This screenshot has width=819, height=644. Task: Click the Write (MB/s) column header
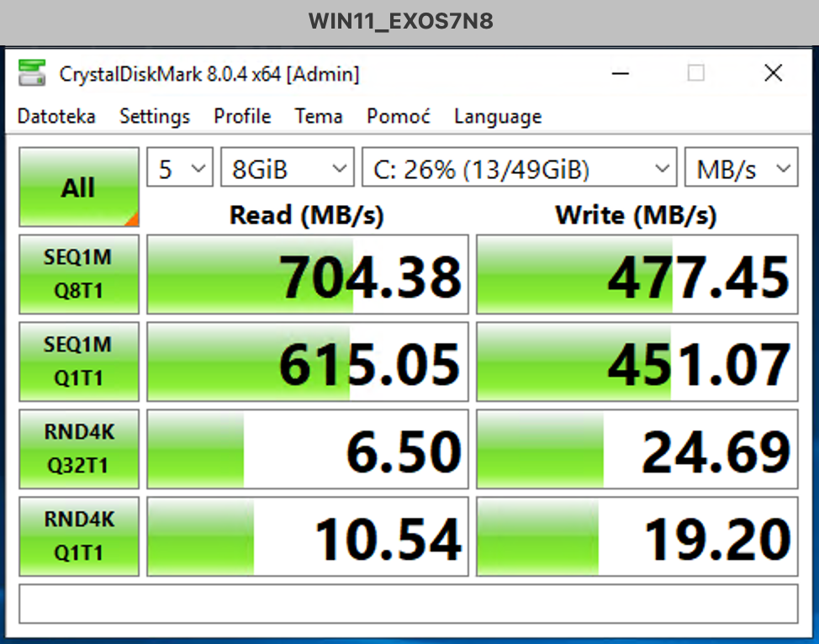tap(636, 214)
